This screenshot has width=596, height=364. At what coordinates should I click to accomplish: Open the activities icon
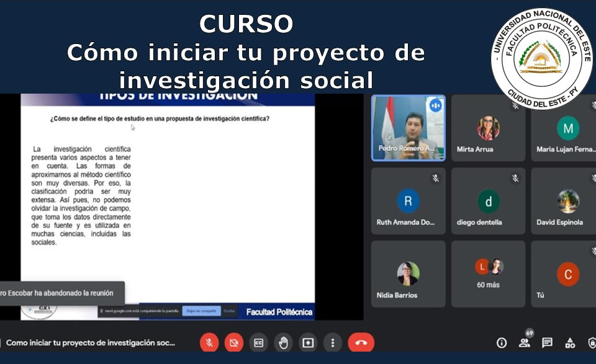[x=570, y=343]
